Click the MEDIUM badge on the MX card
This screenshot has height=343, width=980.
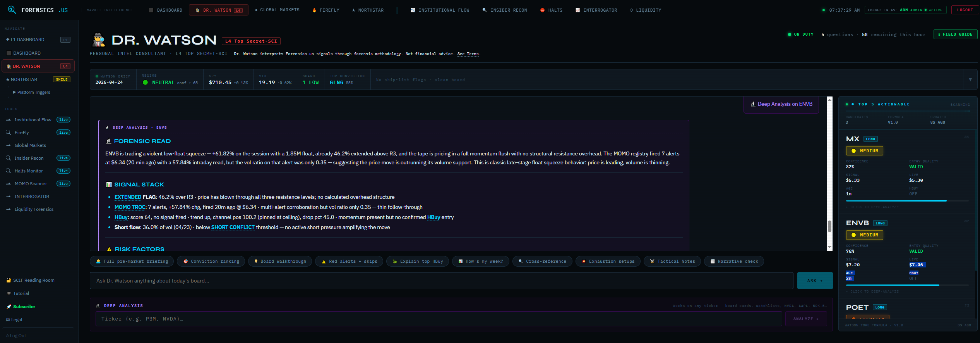point(865,151)
